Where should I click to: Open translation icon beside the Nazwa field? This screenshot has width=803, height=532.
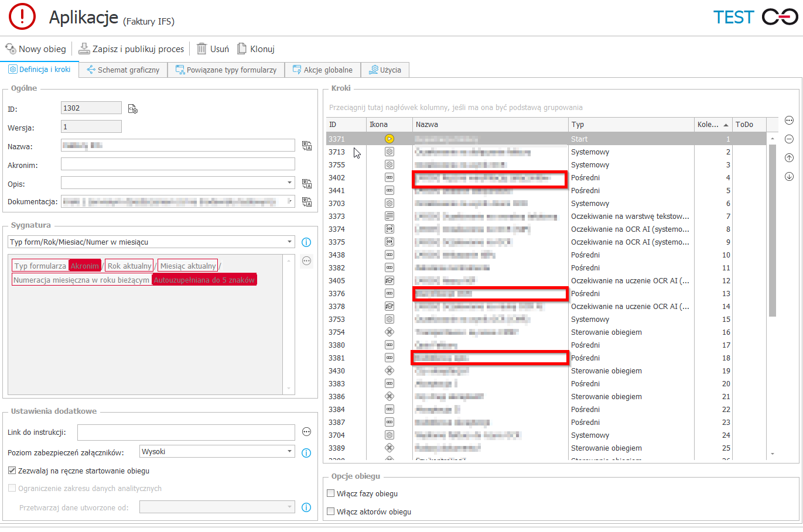coord(306,146)
